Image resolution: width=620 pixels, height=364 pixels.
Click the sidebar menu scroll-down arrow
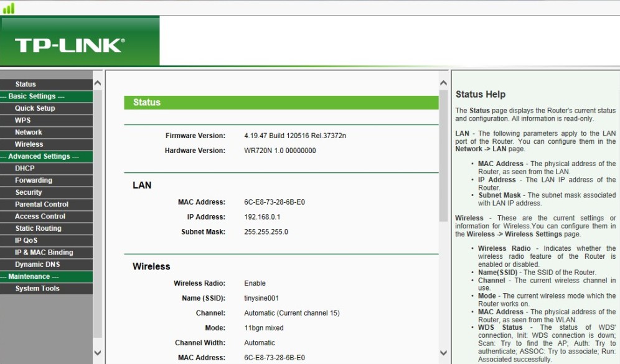coord(98,353)
